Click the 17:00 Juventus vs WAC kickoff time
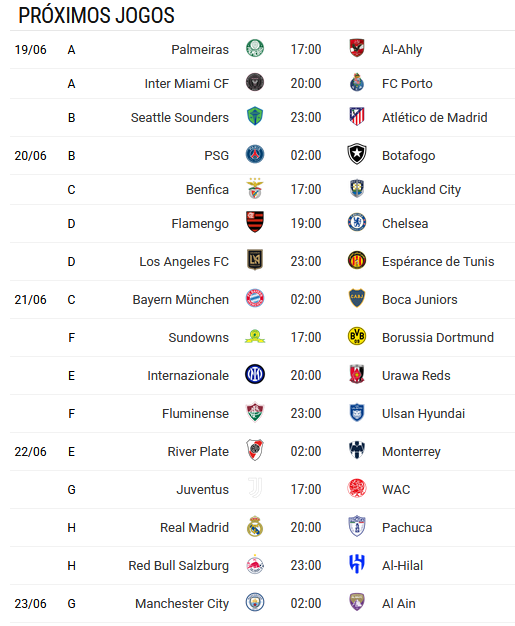Viewport: 515px width, 626px height. (x=306, y=489)
